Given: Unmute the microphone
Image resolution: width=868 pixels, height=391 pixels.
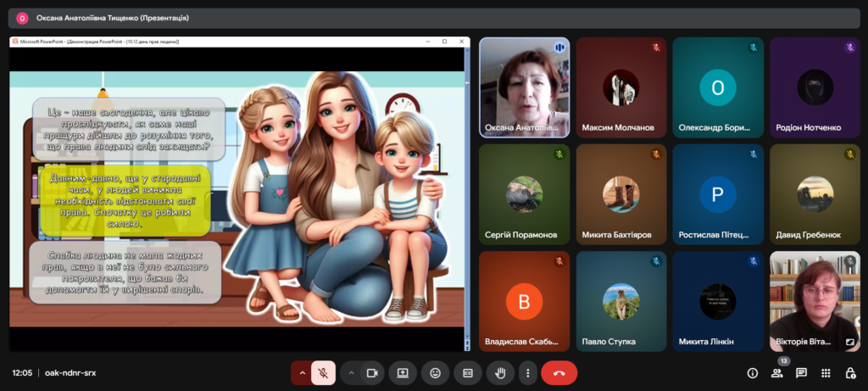Looking at the screenshot, I should coord(323,372).
